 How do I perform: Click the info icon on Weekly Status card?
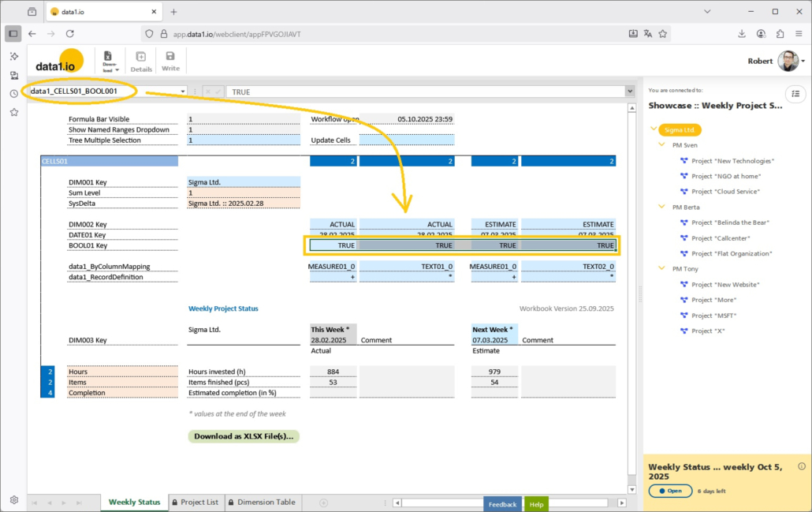(x=801, y=466)
